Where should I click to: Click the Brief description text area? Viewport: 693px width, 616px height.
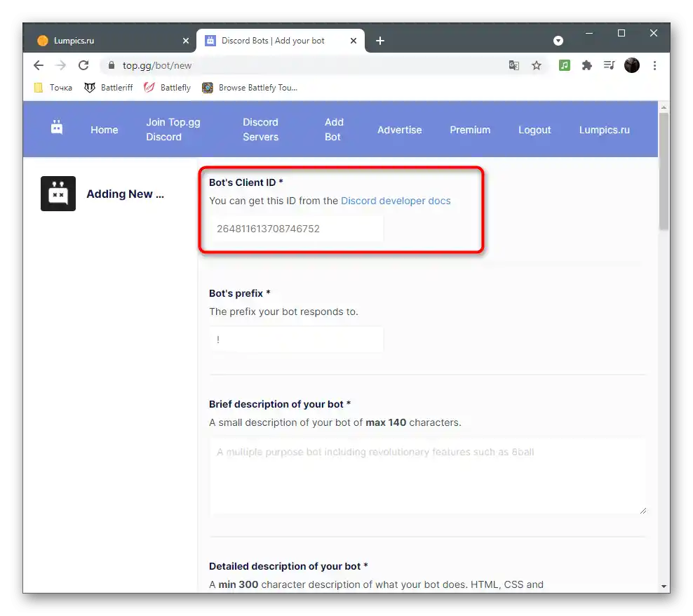(428, 476)
